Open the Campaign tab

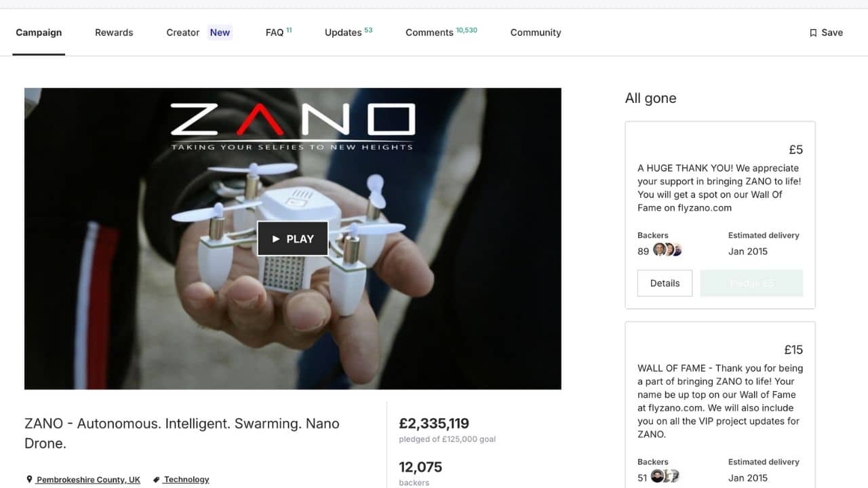pyautogui.click(x=39, y=33)
